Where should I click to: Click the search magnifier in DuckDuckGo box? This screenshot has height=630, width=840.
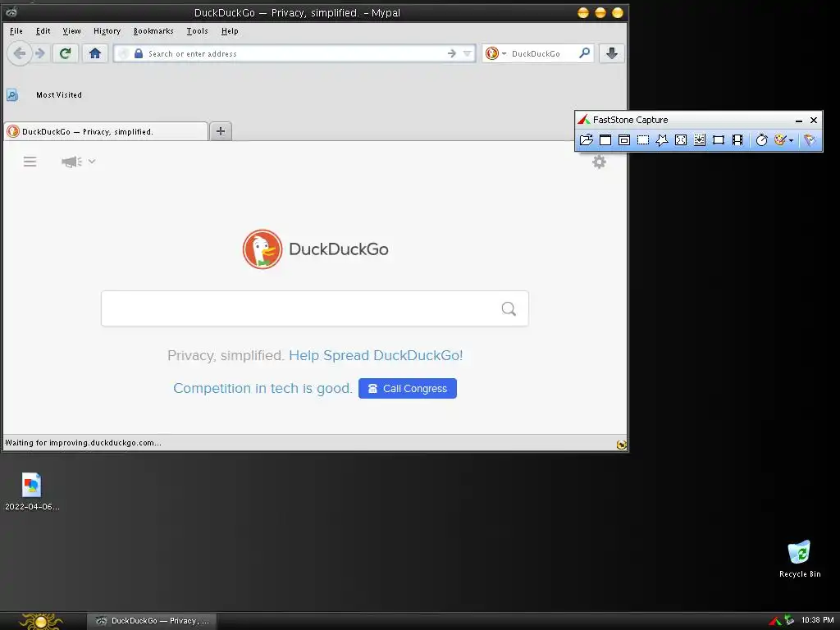coord(509,308)
